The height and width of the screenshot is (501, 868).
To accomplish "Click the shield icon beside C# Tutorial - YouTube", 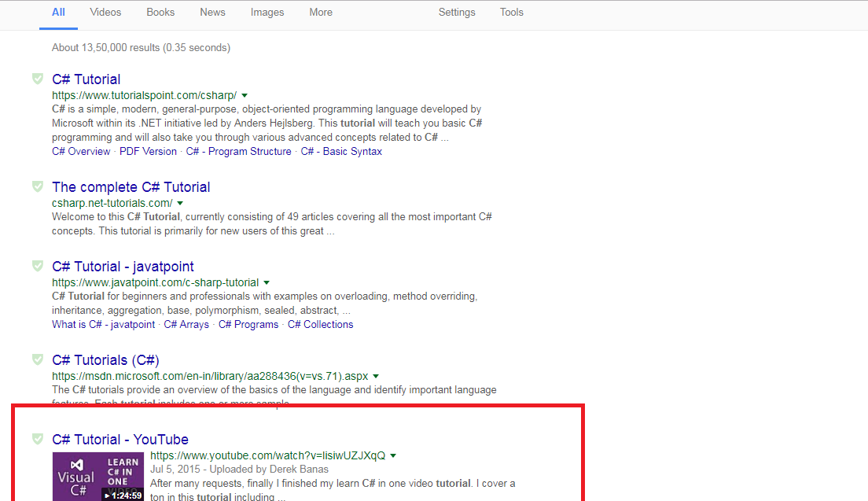I will 38,439.
